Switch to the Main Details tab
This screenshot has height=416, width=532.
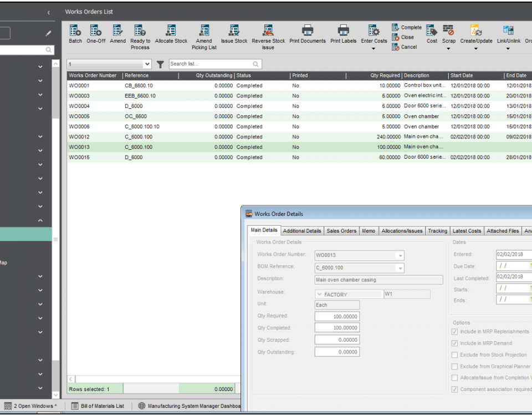[x=264, y=230]
